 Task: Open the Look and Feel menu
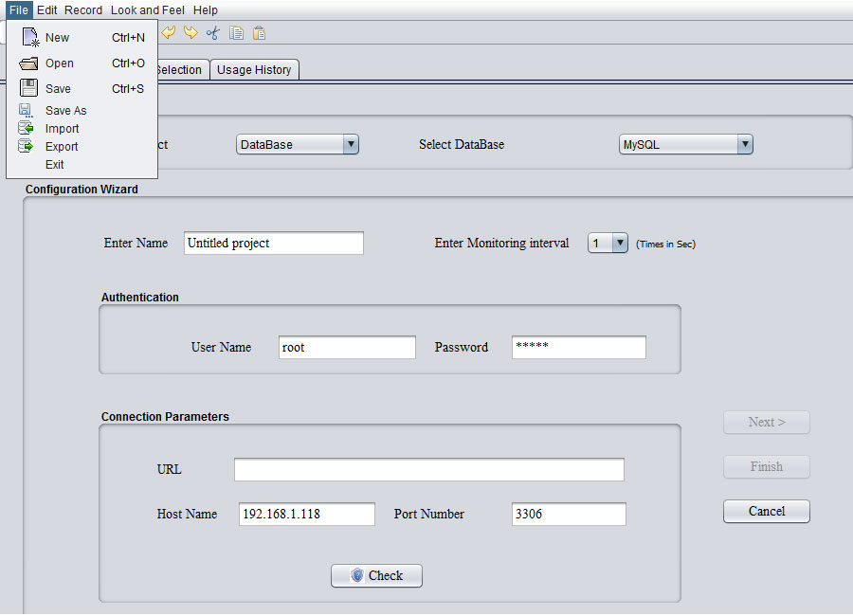147,10
